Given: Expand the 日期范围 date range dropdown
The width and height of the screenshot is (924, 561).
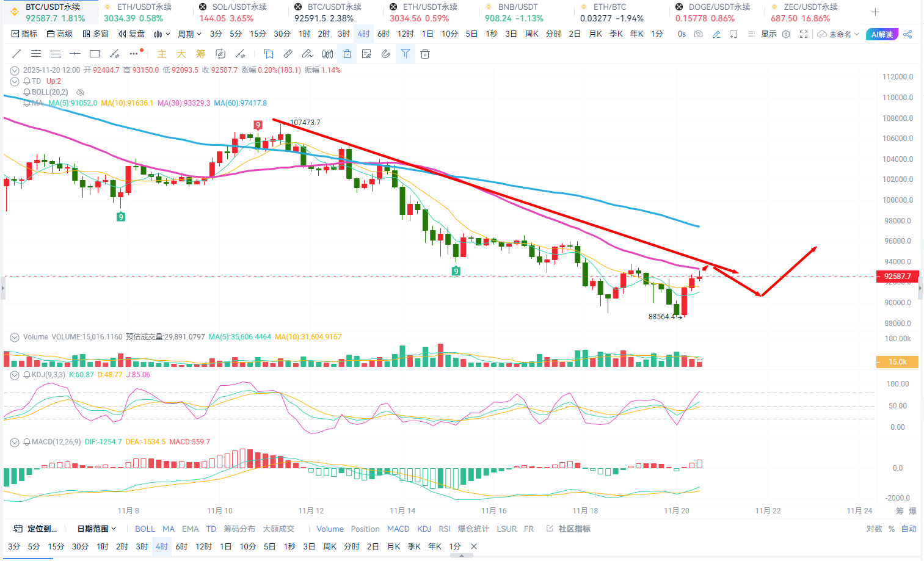Looking at the screenshot, I should pos(96,529).
